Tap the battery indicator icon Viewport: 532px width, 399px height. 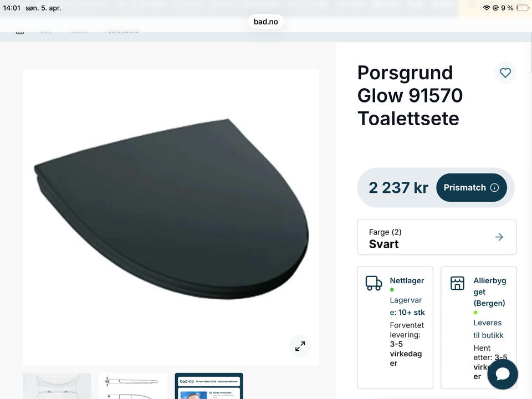pos(522,8)
